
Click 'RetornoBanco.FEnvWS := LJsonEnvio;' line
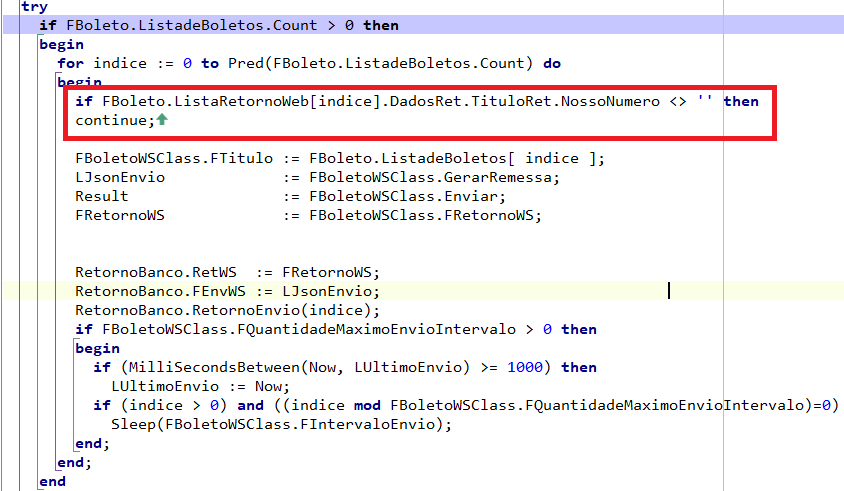(227, 291)
